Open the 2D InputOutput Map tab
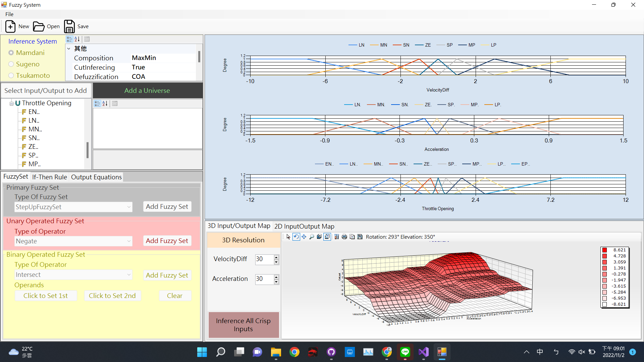The image size is (644, 362). click(x=304, y=226)
